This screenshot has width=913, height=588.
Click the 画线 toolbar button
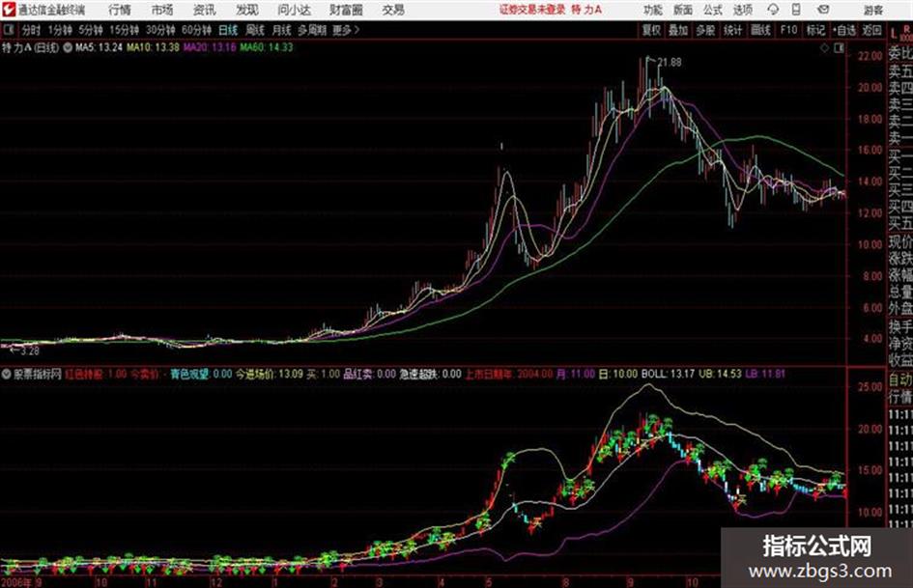pyautogui.click(x=760, y=30)
